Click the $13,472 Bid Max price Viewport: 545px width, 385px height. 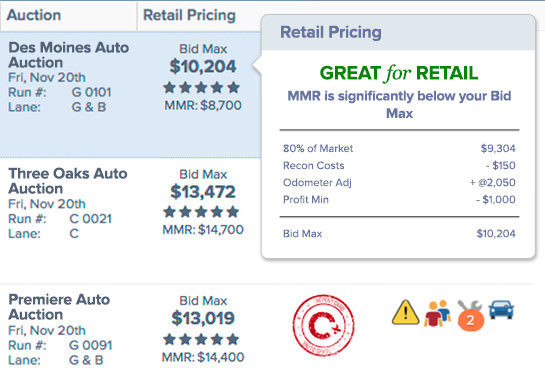coord(203,192)
